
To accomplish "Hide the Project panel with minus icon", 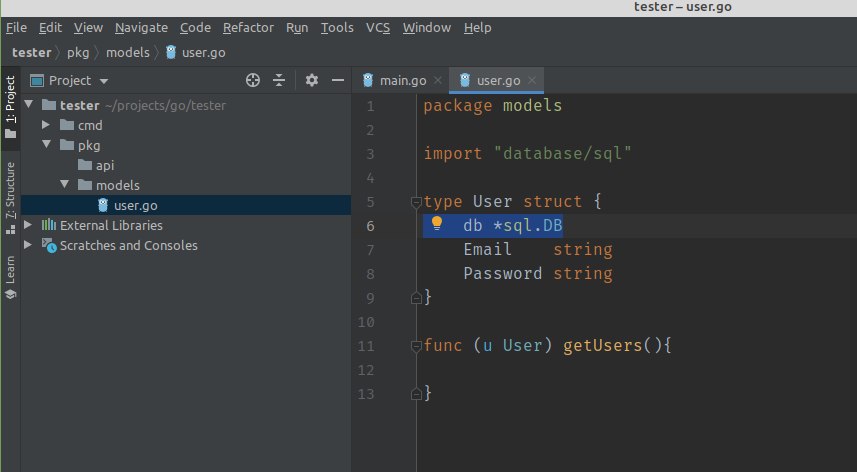I will 338,80.
